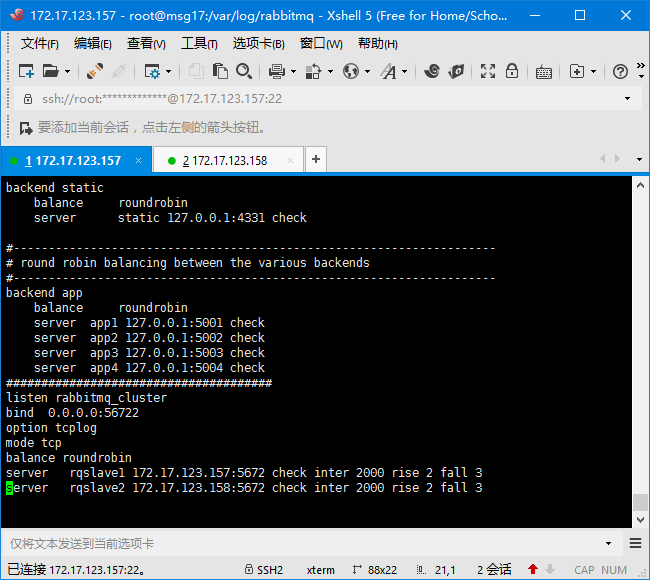Click the New Session toolbar icon
The image size is (650, 580).
pyautogui.click(x=26, y=71)
